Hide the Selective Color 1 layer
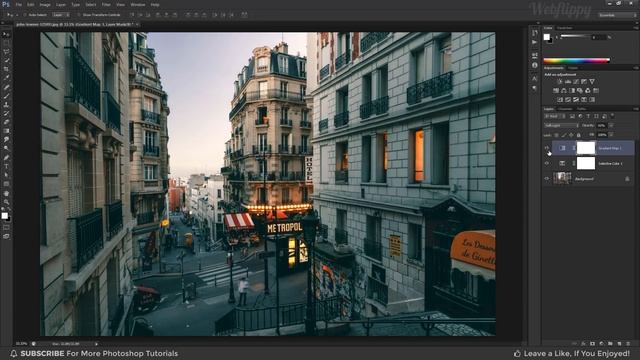640x360 pixels. [x=547, y=163]
